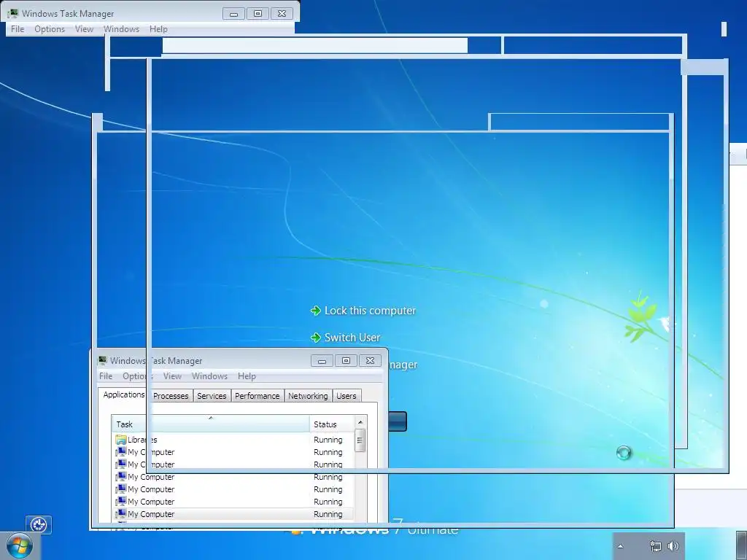
Task: Open Windows menu in lower Task Manager
Action: [x=209, y=376]
